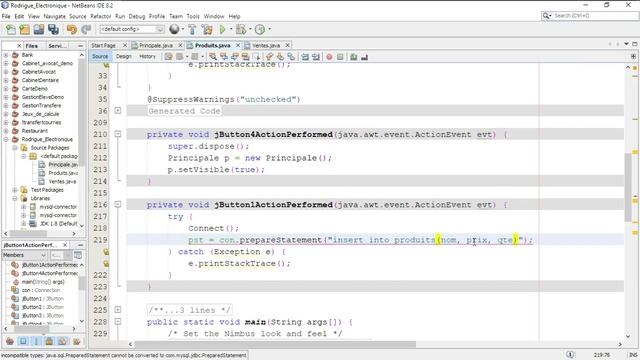
Task: Switch to the Start Page tab
Action: pos(104,45)
